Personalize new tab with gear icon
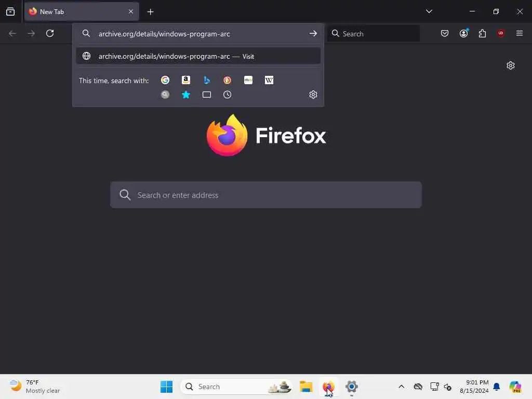The height and width of the screenshot is (399, 532). click(x=511, y=65)
